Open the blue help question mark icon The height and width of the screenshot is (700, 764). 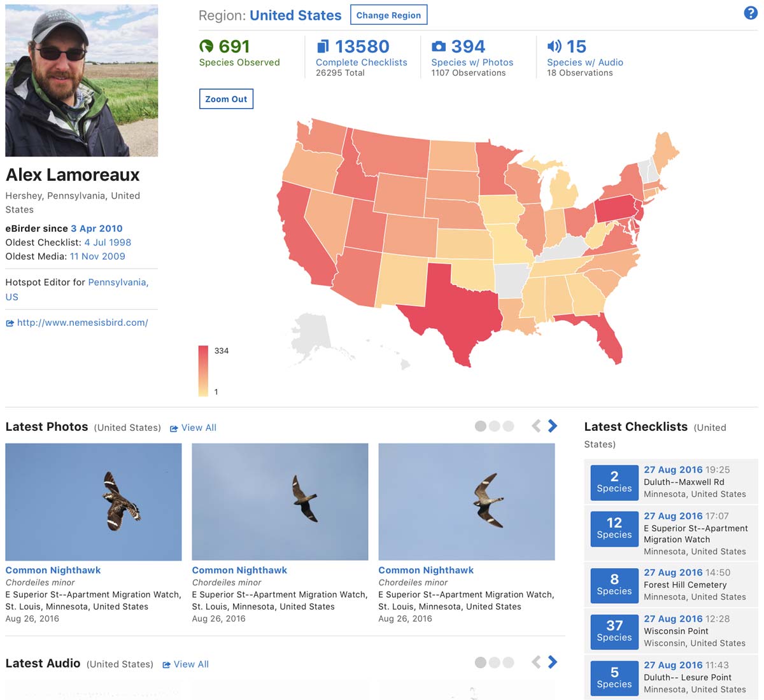751,13
